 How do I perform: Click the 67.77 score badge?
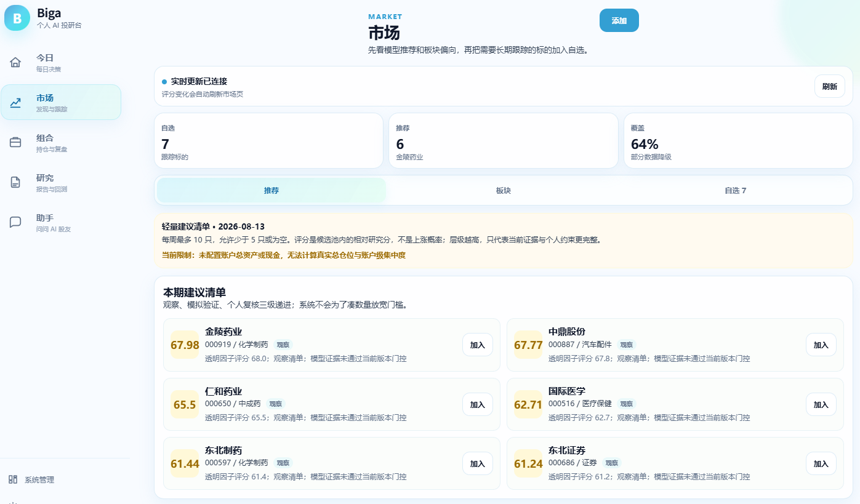(x=528, y=345)
